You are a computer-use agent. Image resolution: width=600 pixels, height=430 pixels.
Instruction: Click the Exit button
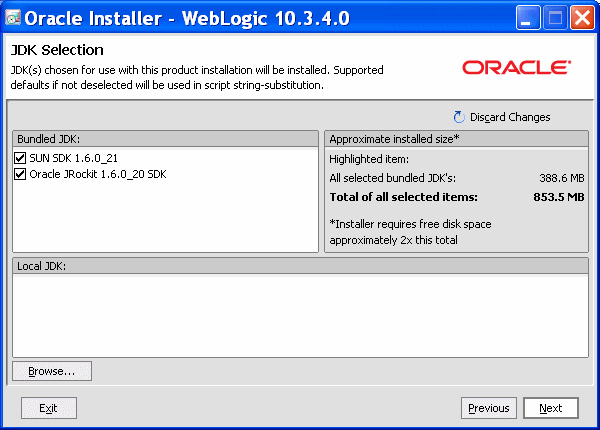(49, 408)
